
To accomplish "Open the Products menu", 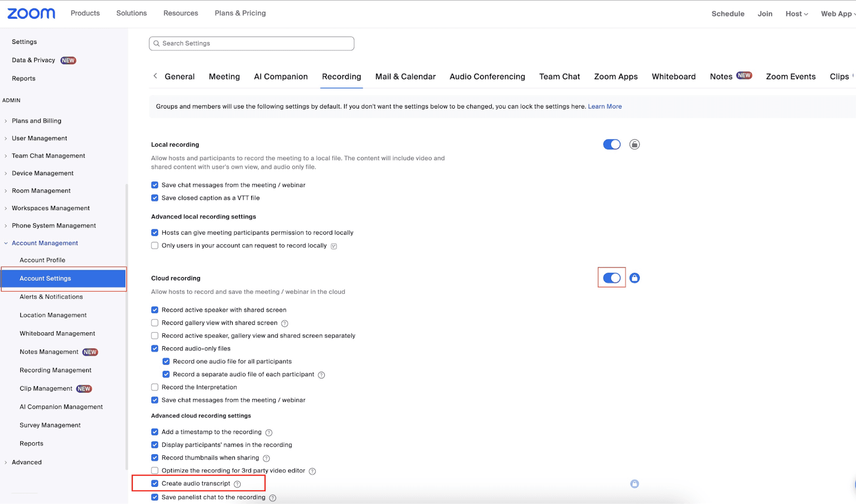I will point(85,13).
